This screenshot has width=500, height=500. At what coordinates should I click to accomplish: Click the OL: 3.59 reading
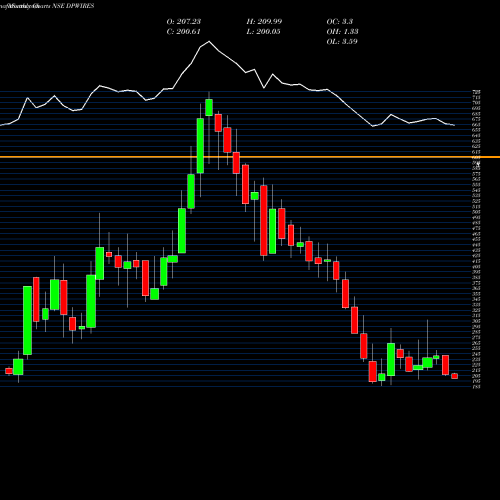click(x=342, y=42)
